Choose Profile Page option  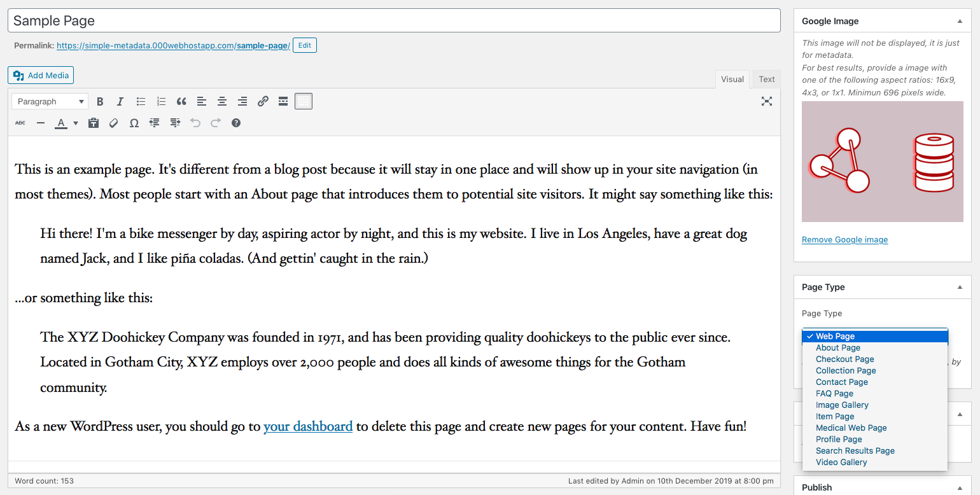875,439
